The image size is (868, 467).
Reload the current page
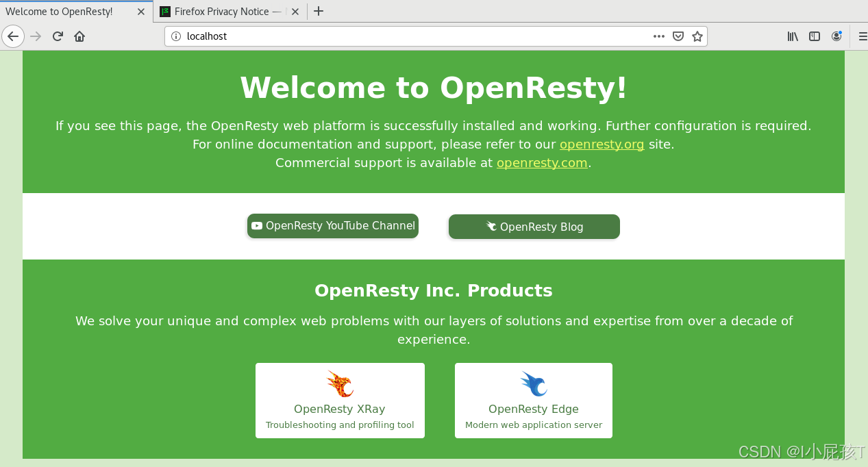[58, 36]
